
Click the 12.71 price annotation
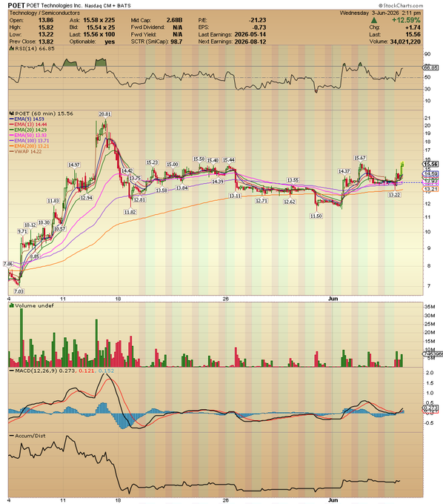click(262, 201)
